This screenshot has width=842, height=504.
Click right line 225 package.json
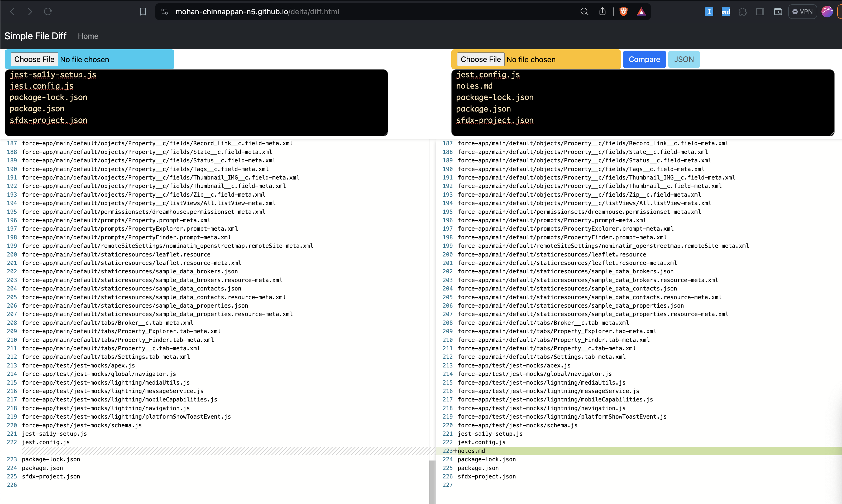coord(478,468)
